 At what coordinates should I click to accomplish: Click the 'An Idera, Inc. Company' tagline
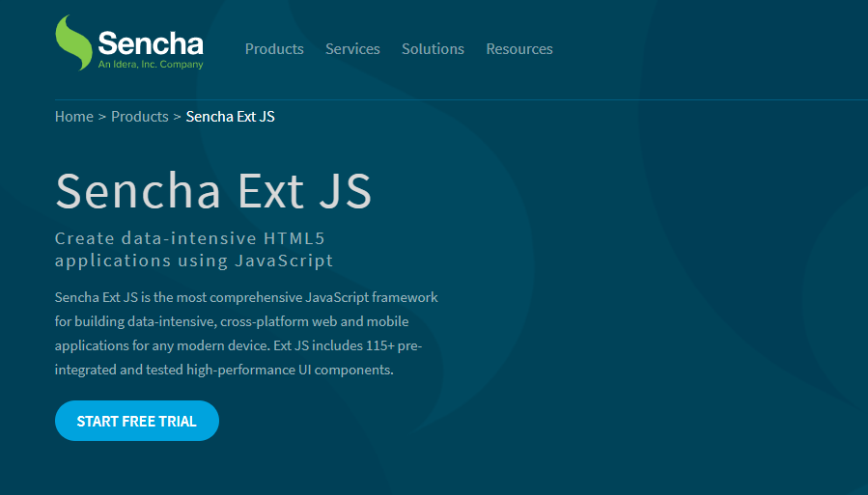click(151, 64)
